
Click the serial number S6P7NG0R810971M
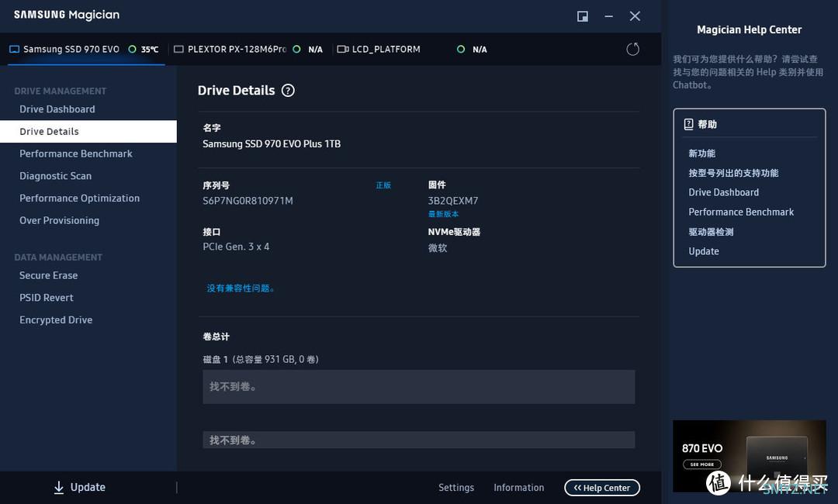point(248,201)
